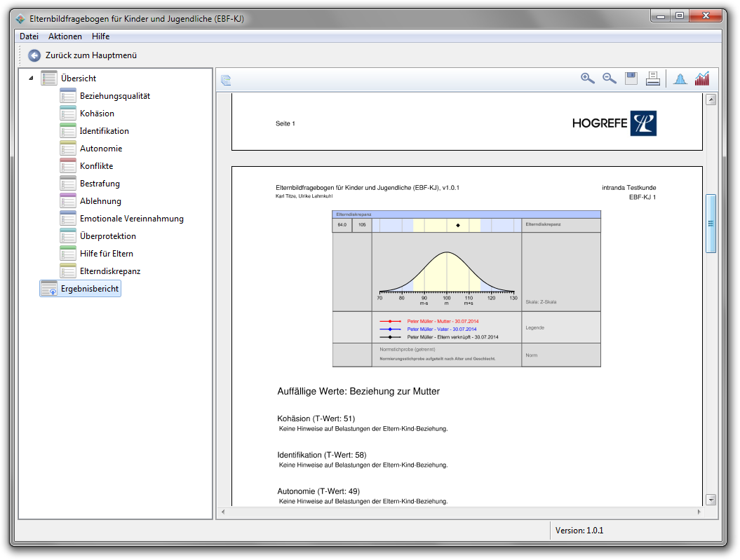Click the purple icon beside Ablehnung
This screenshot has width=740, height=560.
(68, 201)
